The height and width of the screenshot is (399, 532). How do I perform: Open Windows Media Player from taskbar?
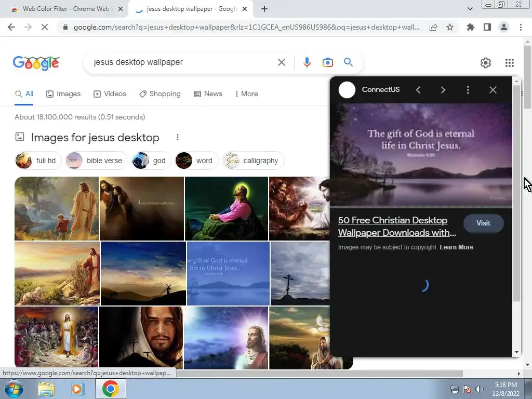[x=78, y=389]
